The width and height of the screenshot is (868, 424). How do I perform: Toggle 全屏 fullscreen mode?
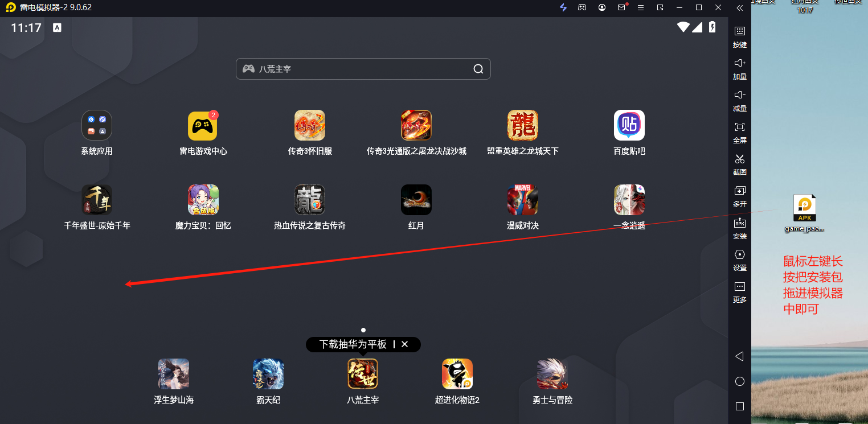(x=740, y=132)
